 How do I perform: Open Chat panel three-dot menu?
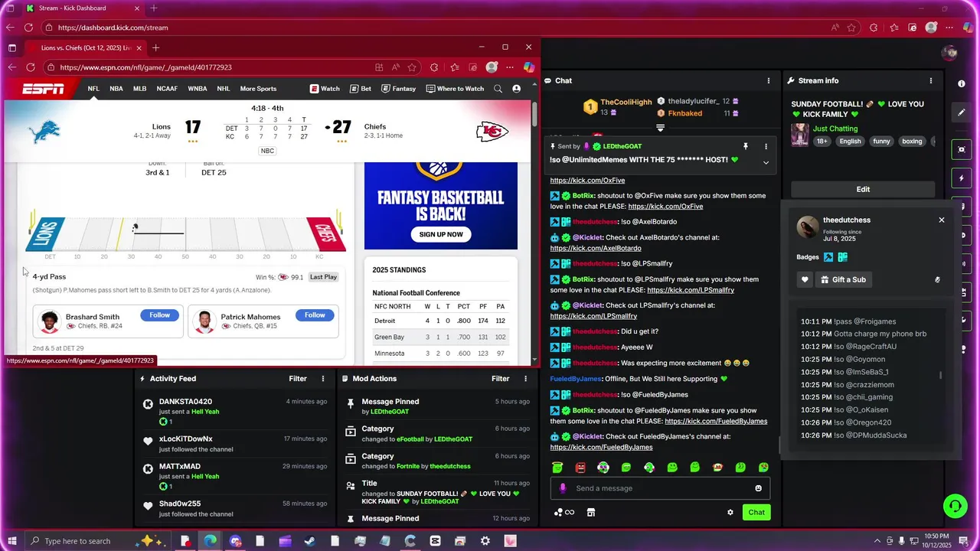(768, 80)
